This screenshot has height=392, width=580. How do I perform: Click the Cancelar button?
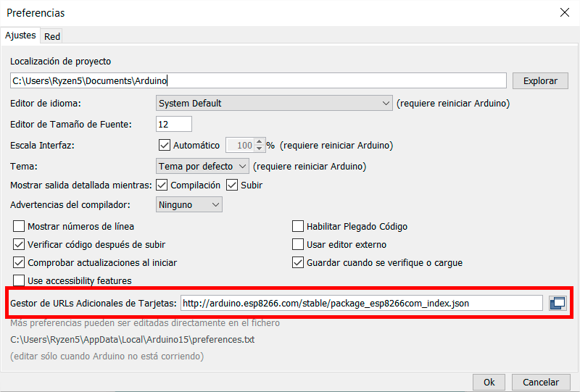pyautogui.click(x=540, y=382)
